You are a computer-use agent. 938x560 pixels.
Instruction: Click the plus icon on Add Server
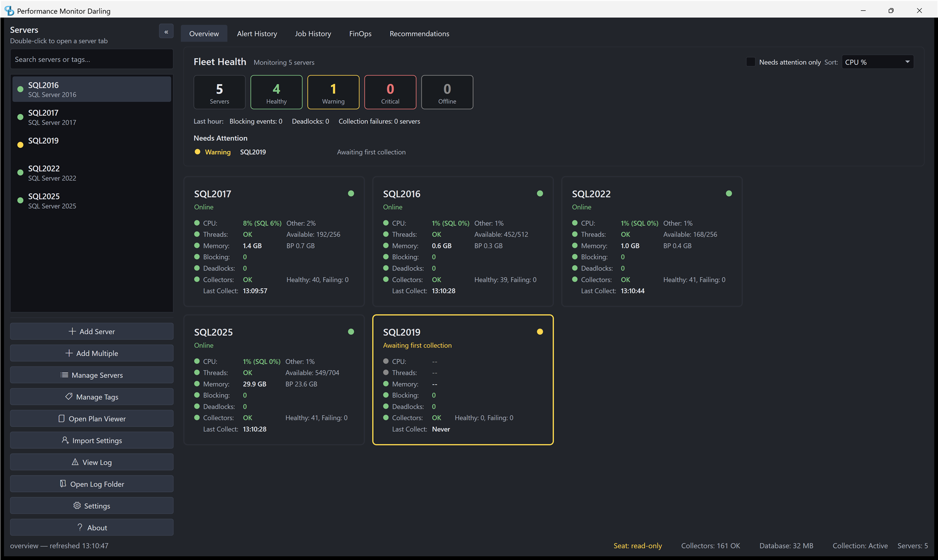pyautogui.click(x=72, y=331)
